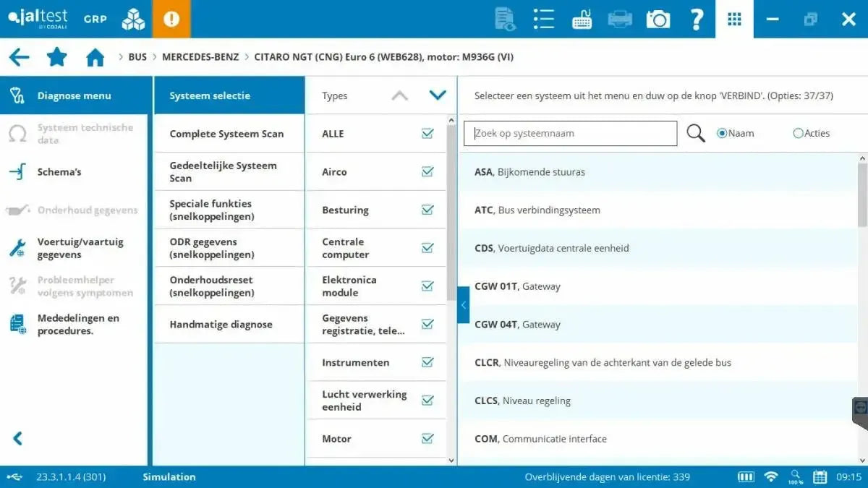Collapse the Types list up chevron
The image size is (868, 488).
399,95
